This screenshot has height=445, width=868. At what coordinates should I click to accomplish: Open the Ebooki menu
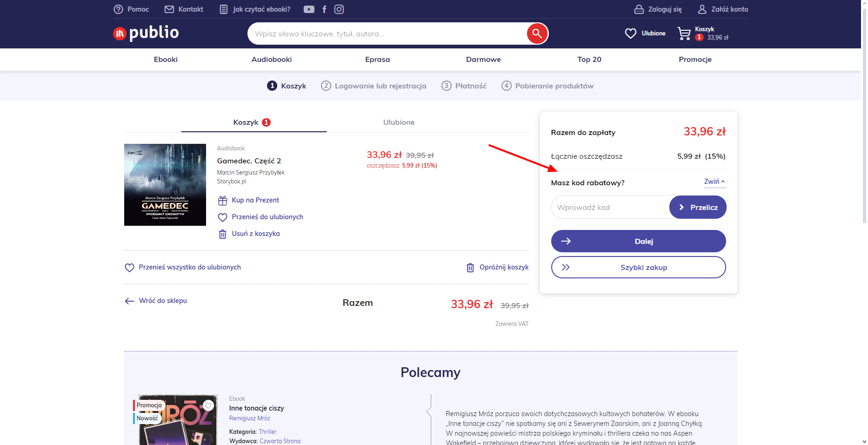click(166, 60)
